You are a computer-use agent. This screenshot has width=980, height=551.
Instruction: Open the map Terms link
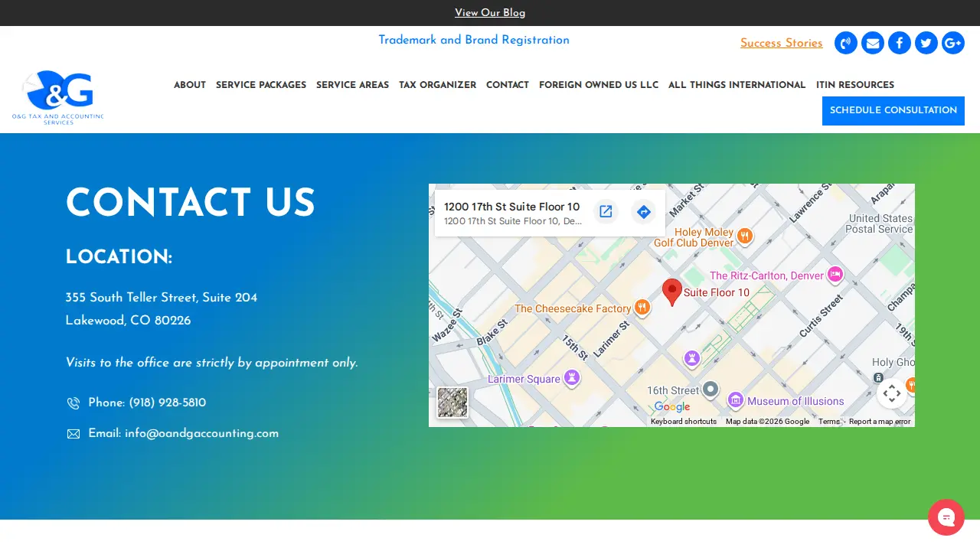(829, 422)
